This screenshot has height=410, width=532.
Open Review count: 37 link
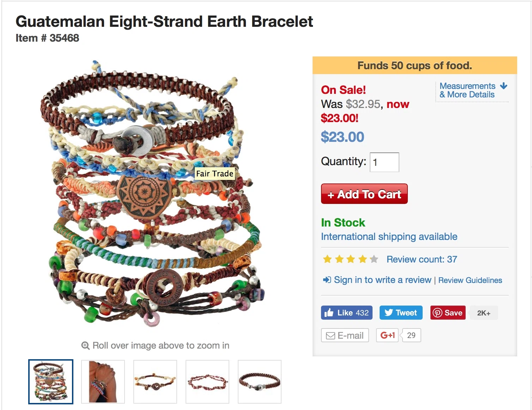coord(422,259)
